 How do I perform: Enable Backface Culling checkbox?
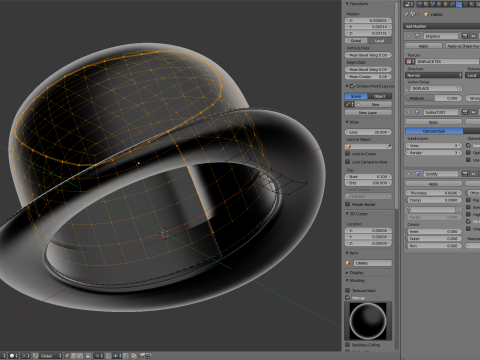348,345
